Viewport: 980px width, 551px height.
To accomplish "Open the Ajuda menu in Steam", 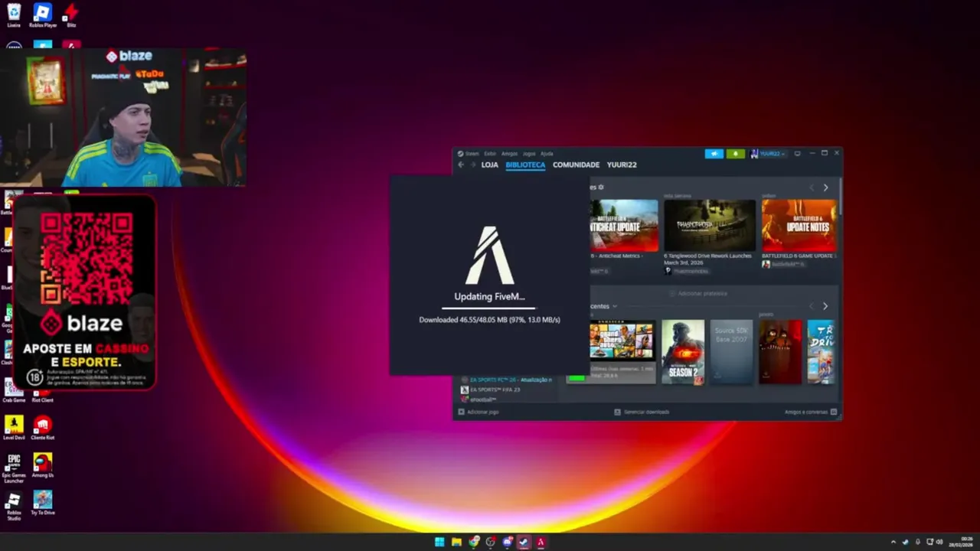I will 547,154.
